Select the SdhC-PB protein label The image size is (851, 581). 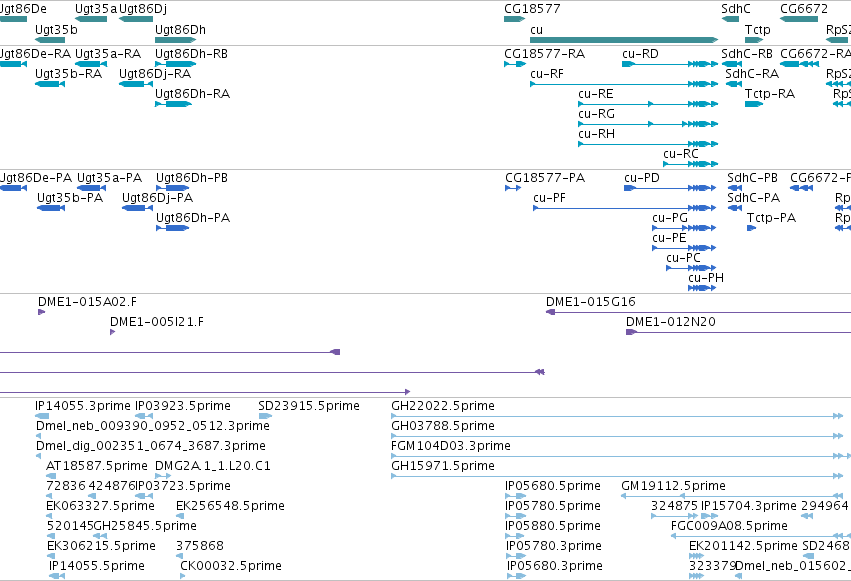point(752,178)
